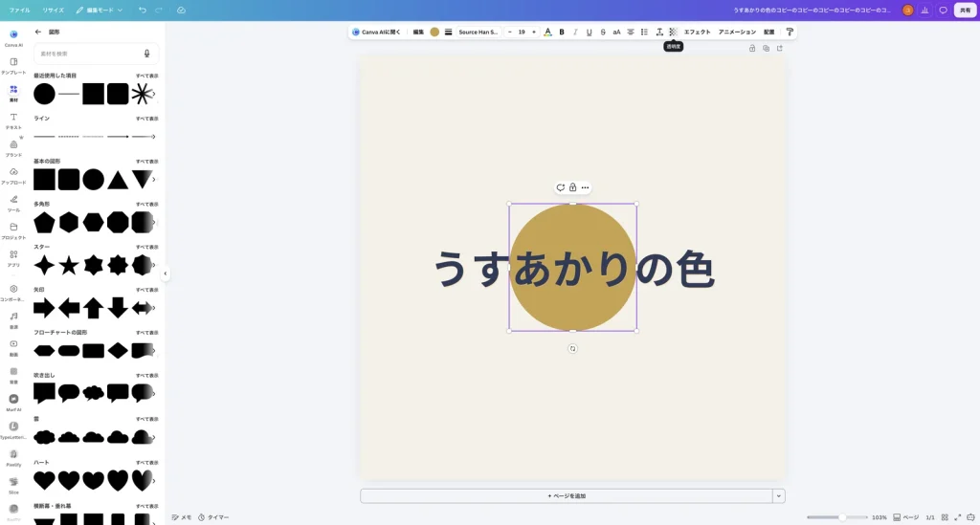The width and height of the screenshot is (980, 525).
Task: Toggle aA uppercase text formatting
Action: pyautogui.click(x=616, y=32)
